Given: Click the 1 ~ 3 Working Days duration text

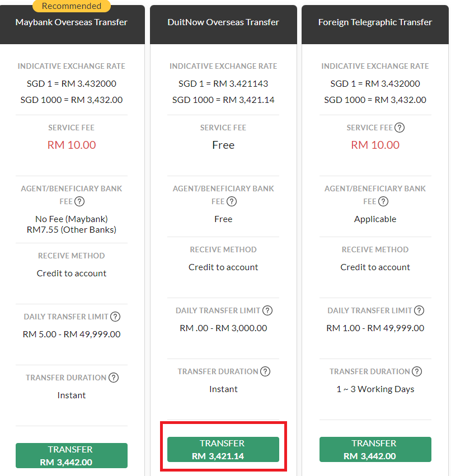Looking at the screenshot, I should coord(375,389).
